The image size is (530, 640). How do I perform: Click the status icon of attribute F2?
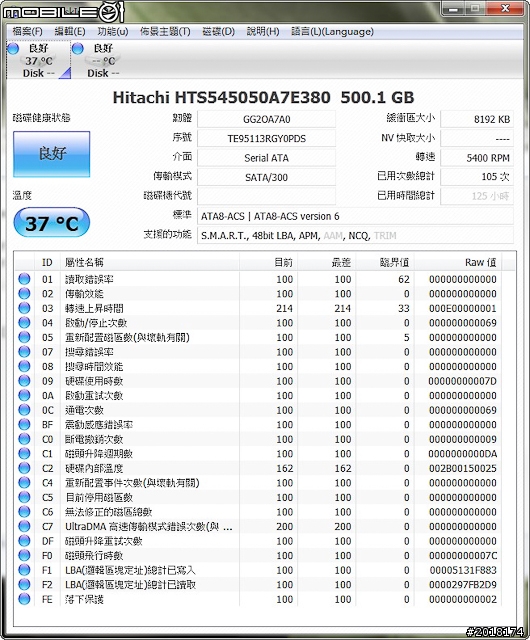click(24, 584)
